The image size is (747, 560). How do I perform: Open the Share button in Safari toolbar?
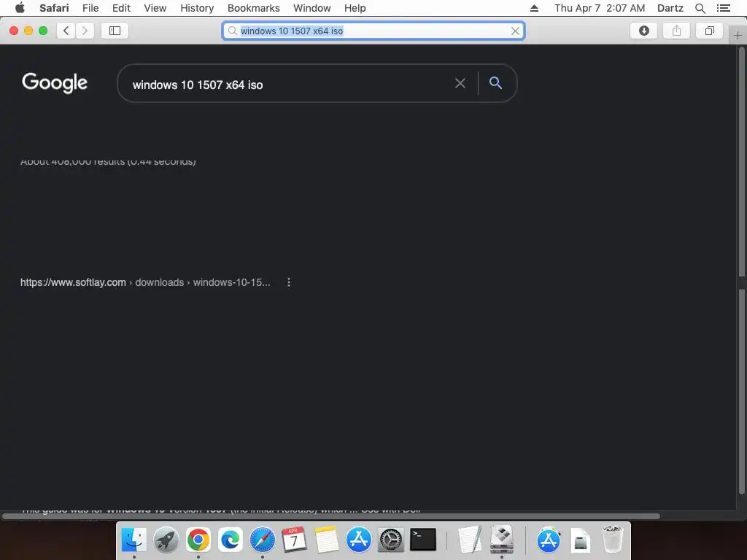(x=676, y=31)
